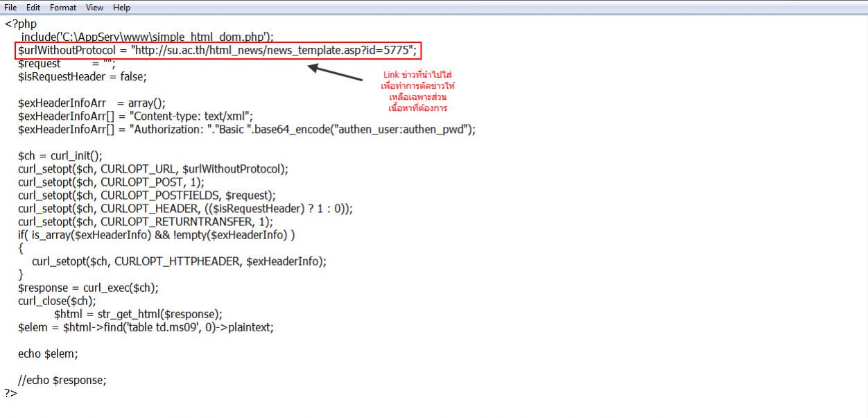Click the if is_array($exHeaderInfo) line
This screenshot has width=868, height=418.
pos(157,235)
